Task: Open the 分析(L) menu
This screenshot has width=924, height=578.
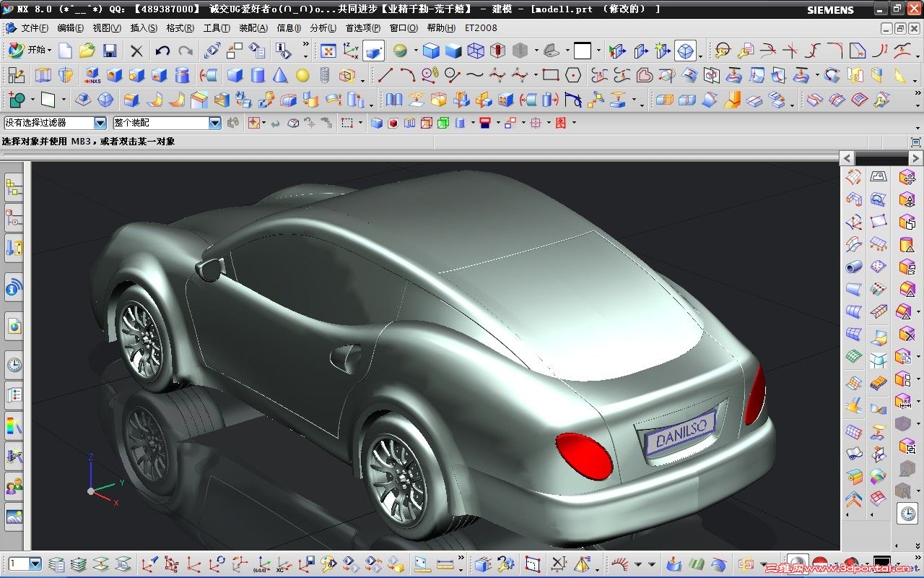Action: (323, 28)
